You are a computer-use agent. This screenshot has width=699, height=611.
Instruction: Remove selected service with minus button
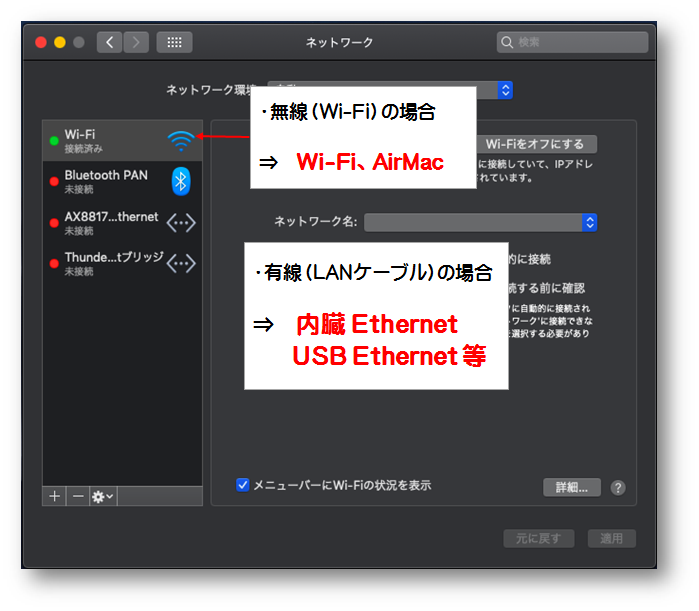tap(78, 496)
